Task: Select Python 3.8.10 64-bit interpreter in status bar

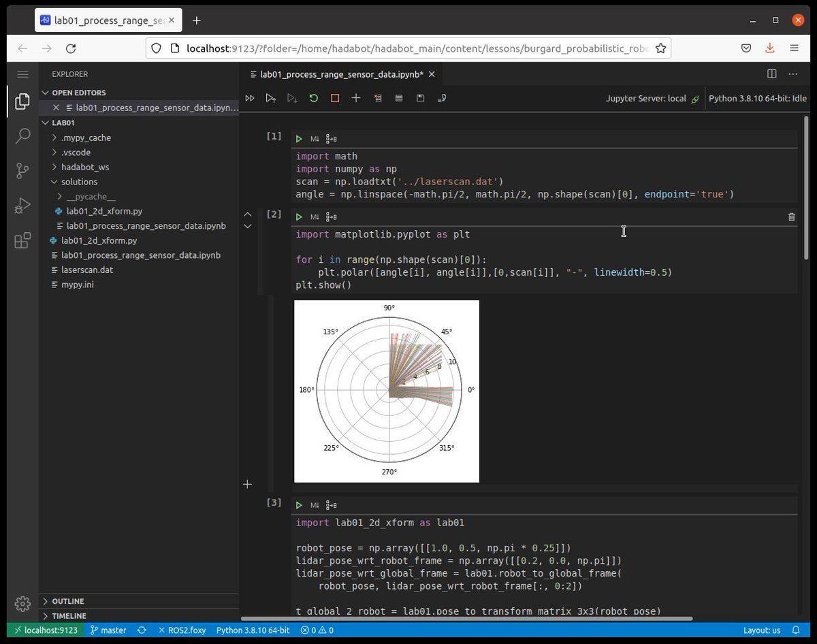Action: [x=253, y=630]
